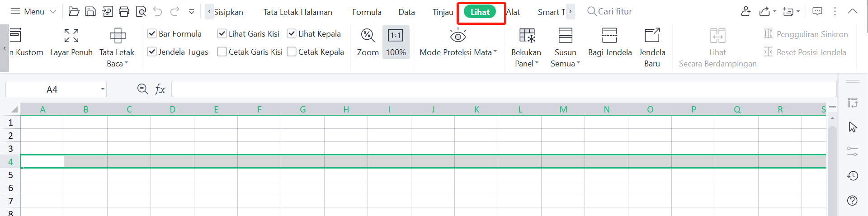Enable Cetak Kepala checkbox

(292, 52)
